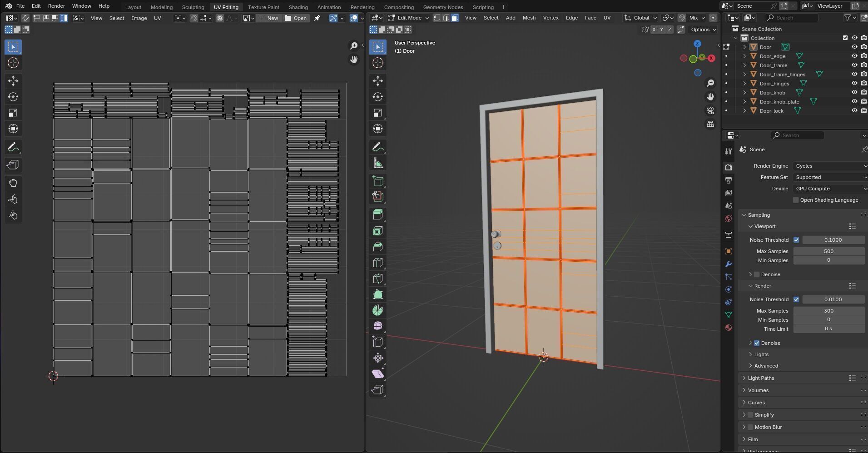Screen dimensions: 868x453
Task: Select the Shear tool
Action: click(378, 374)
